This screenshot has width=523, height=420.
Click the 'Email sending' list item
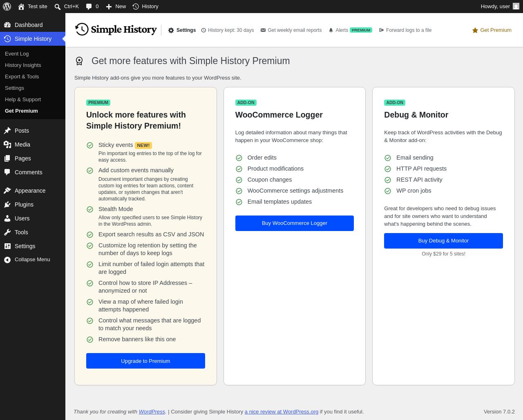click(x=415, y=158)
